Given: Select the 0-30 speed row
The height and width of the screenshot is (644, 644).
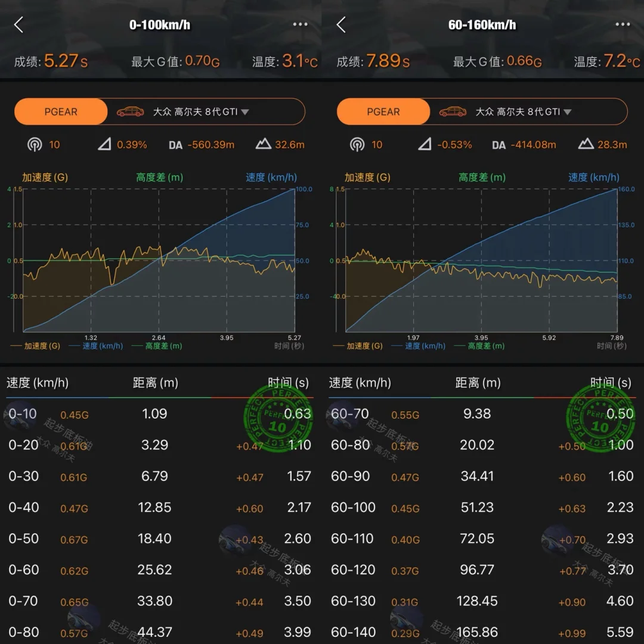Looking at the screenshot, I should click(x=160, y=476).
